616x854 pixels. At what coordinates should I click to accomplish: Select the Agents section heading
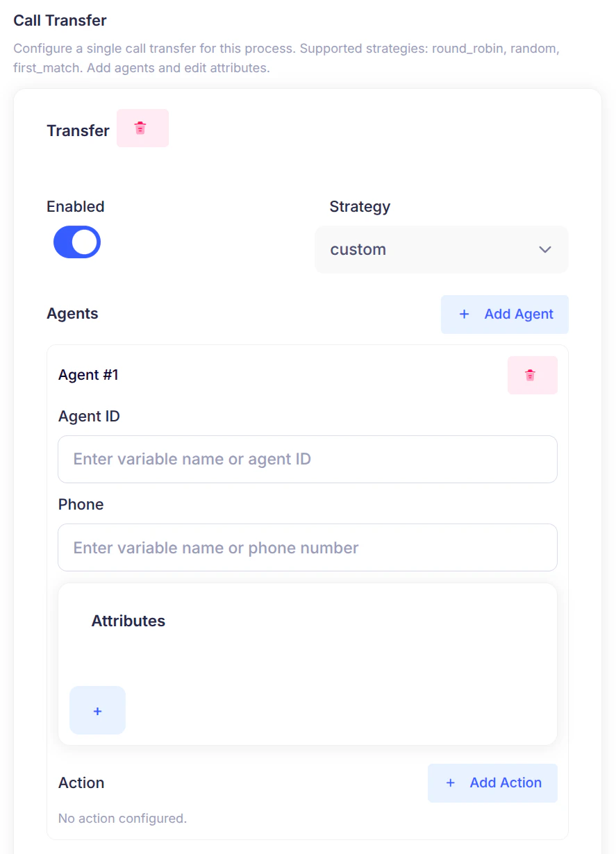[72, 314]
